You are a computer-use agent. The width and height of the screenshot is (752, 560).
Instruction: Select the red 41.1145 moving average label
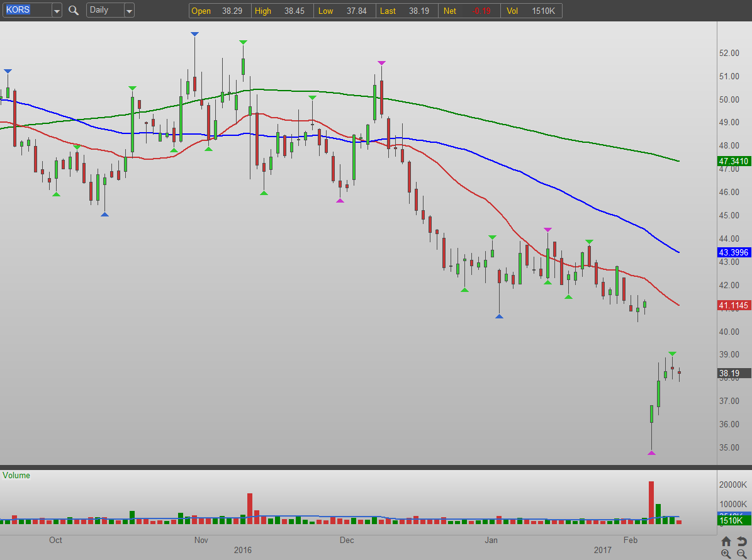[734, 306]
